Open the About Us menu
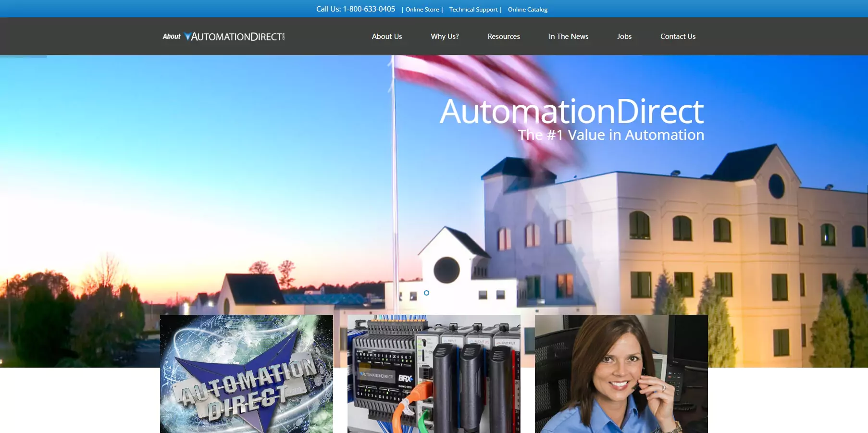 pyautogui.click(x=387, y=37)
